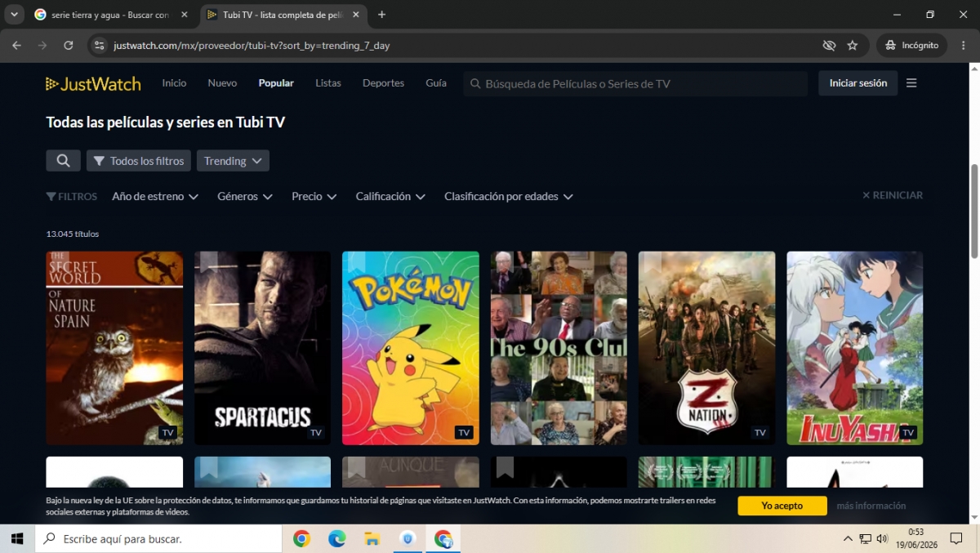
Task: Open the Pokémon poster
Action: click(x=411, y=348)
